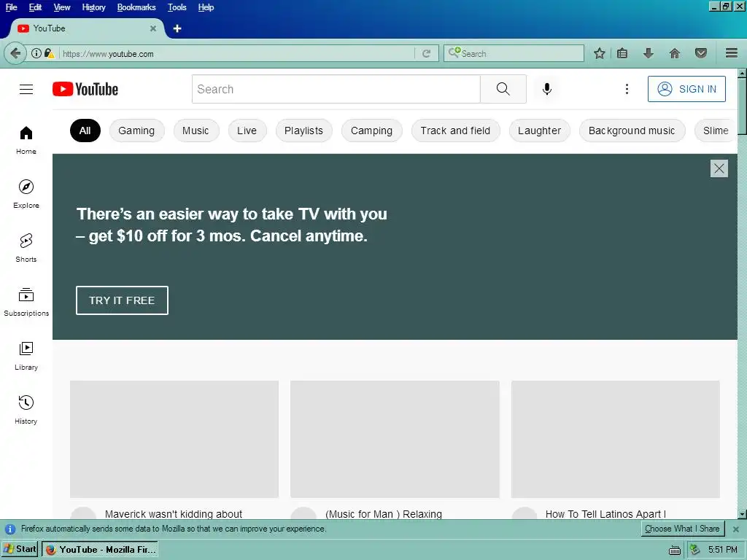Filter videos by Gaming chip
The image size is (747, 560).
click(x=136, y=131)
